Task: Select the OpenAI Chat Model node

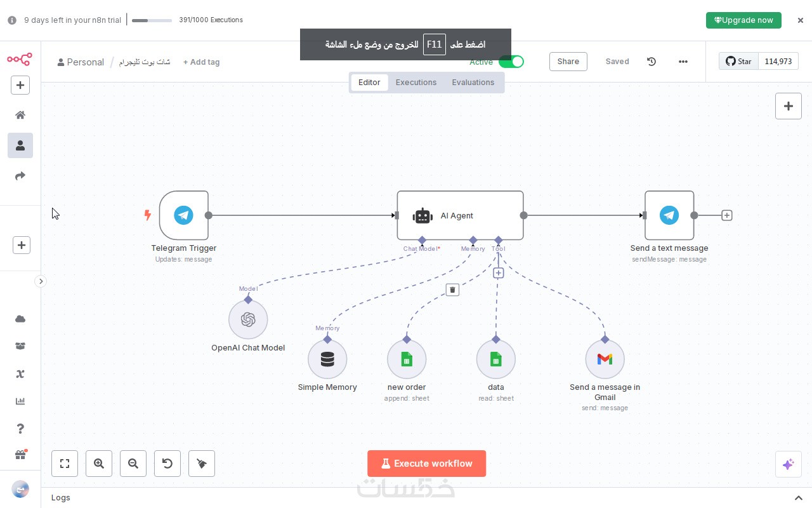Action: (248, 319)
